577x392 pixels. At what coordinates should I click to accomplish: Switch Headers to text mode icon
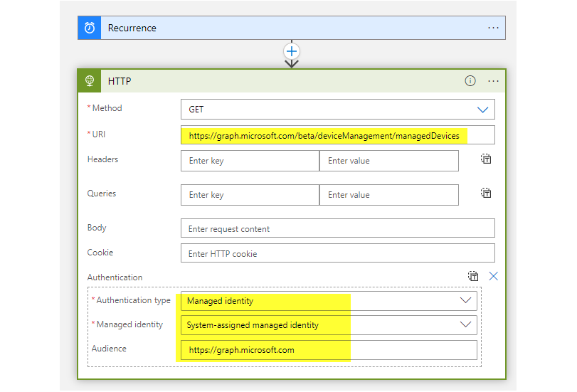(x=486, y=159)
